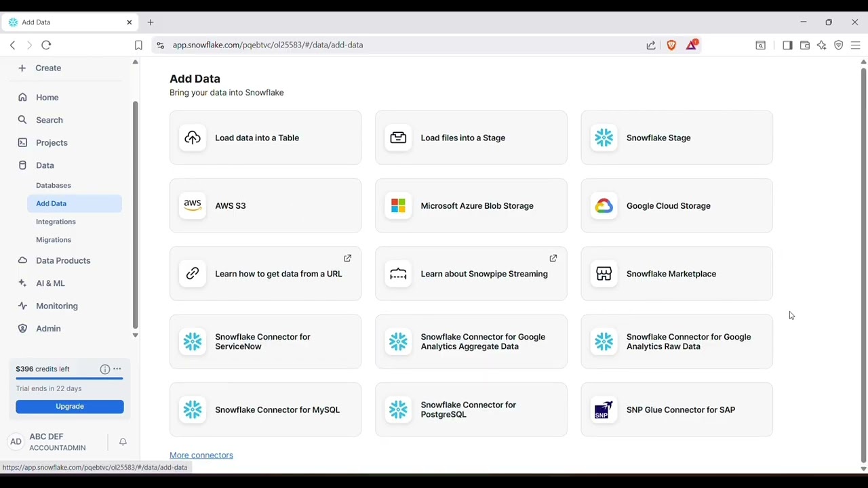Open Learn about Snowpipe Streaming card
868x488 pixels.
click(x=471, y=273)
